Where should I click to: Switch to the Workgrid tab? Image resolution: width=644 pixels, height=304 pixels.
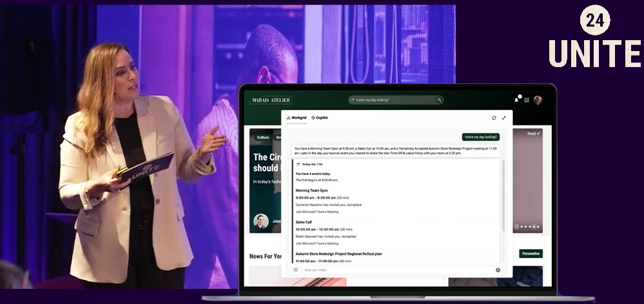297,117
